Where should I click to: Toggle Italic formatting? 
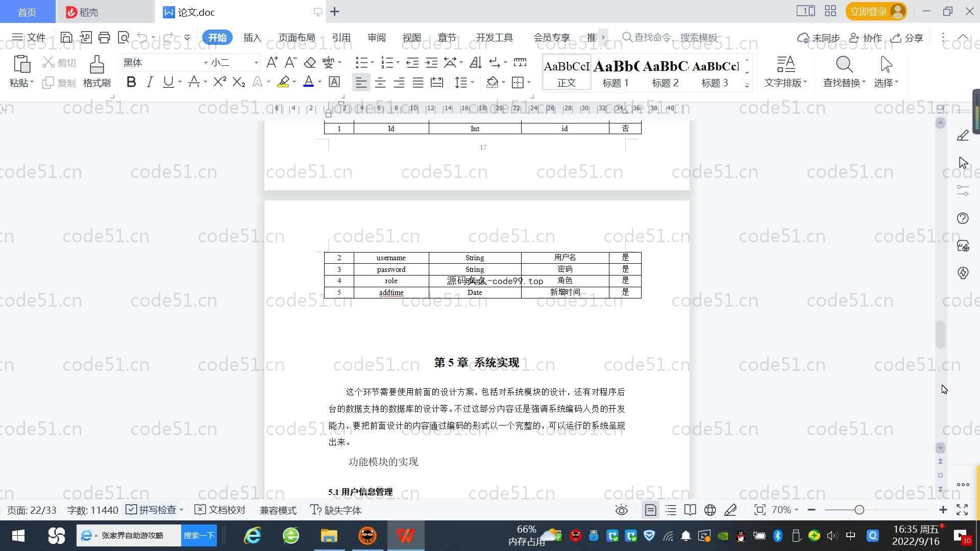pyautogui.click(x=150, y=82)
